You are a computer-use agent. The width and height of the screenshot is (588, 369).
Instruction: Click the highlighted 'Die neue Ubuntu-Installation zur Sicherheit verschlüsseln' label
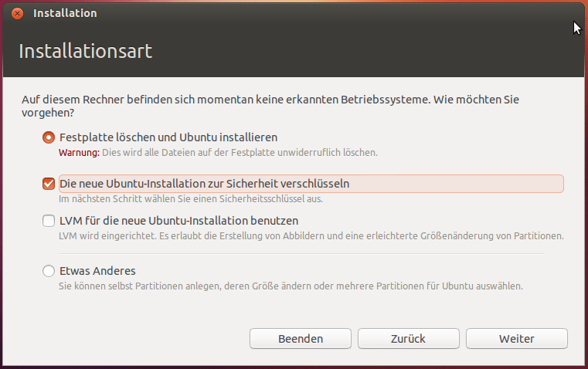point(311,184)
